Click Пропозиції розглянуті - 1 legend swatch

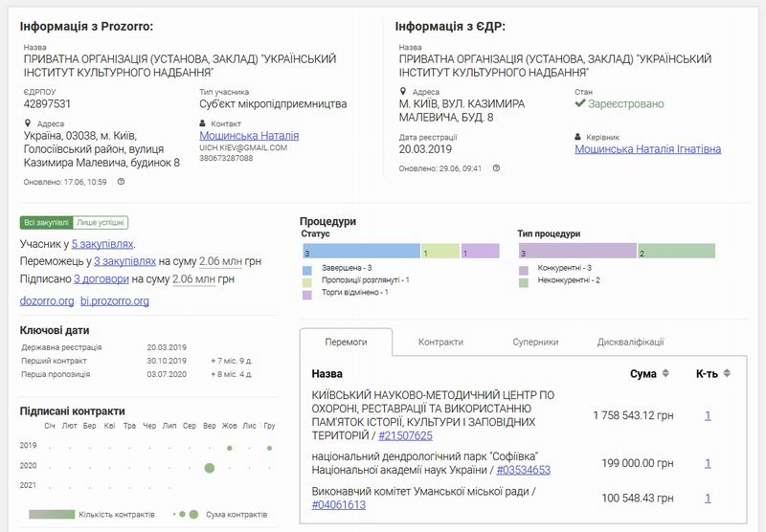(x=306, y=282)
